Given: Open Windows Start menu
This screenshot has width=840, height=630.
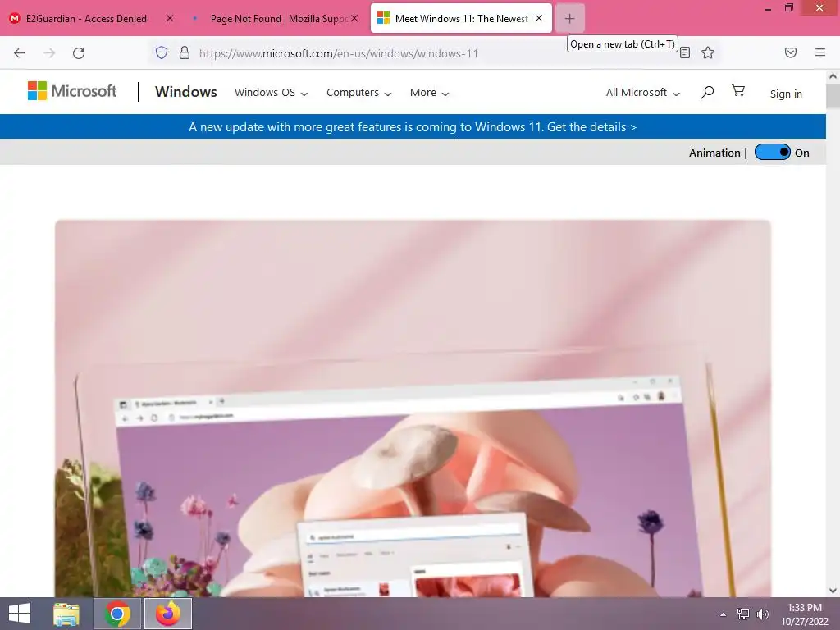Looking at the screenshot, I should [20, 614].
